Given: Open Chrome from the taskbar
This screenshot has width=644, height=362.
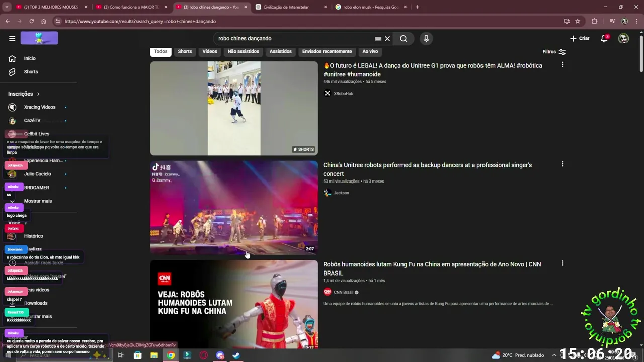Looking at the screenshot, I should coord(171,355).
